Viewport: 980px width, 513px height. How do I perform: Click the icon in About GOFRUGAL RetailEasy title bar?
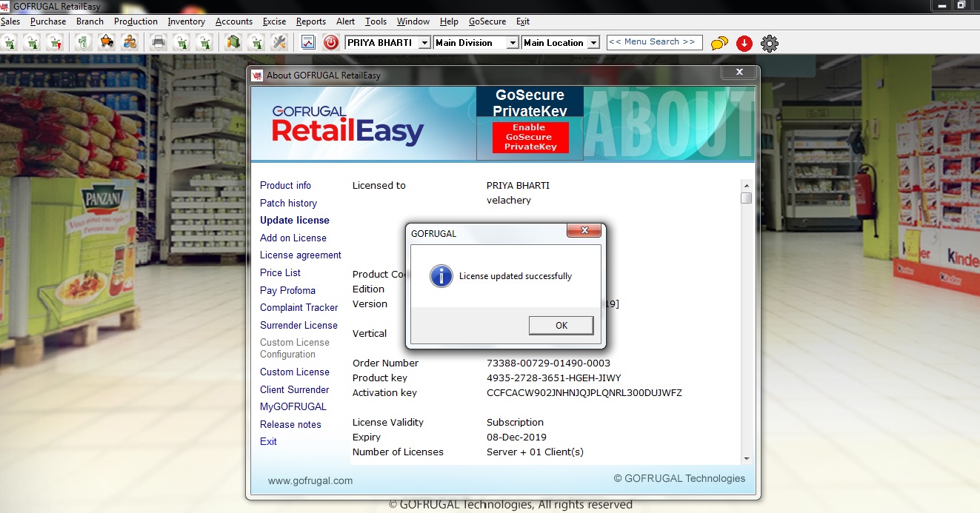click(x=257, y=75)
